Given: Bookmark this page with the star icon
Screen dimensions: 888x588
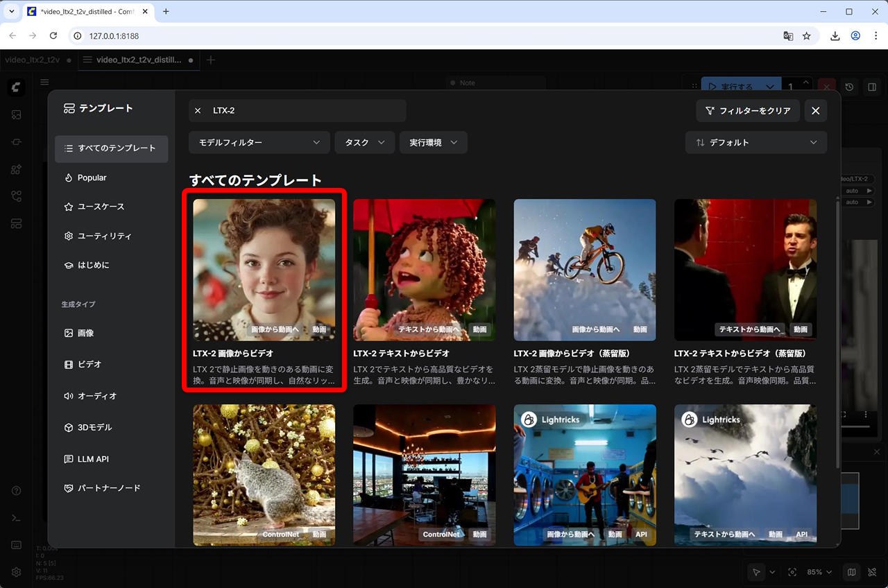Looking at the screenshot, I should pyautogui.click(x=806, y=36).
